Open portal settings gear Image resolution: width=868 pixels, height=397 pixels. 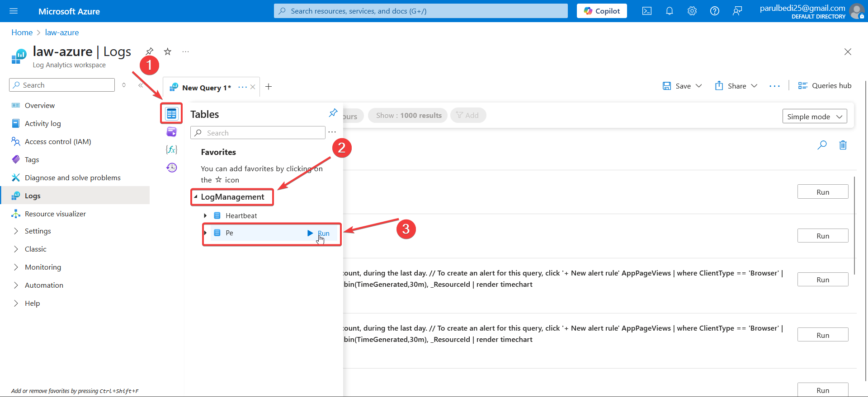click(692, 11)
